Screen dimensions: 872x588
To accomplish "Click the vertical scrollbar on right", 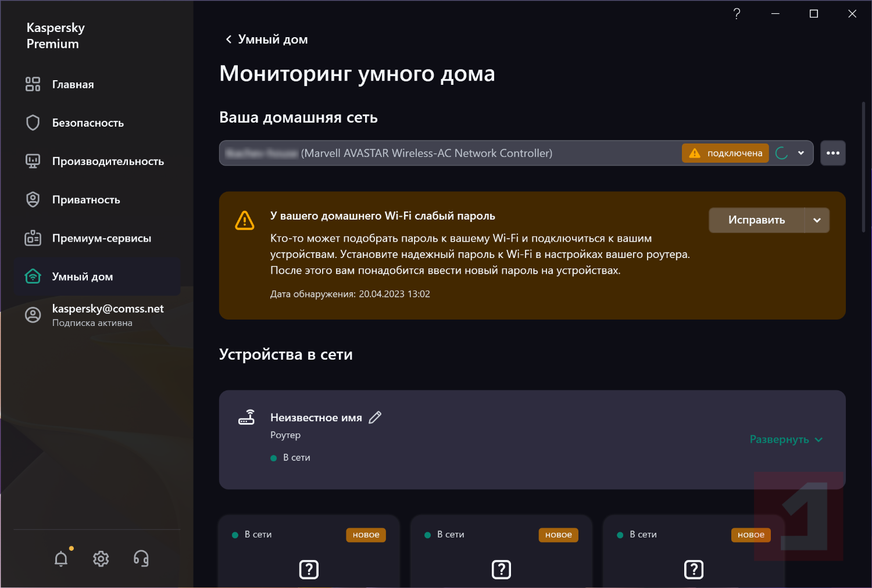I will tap(863, 167).
